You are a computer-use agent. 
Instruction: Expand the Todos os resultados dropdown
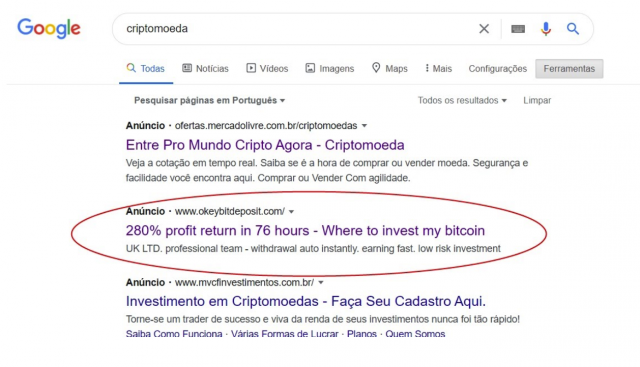pyautogui.click(x=462, y=100)
